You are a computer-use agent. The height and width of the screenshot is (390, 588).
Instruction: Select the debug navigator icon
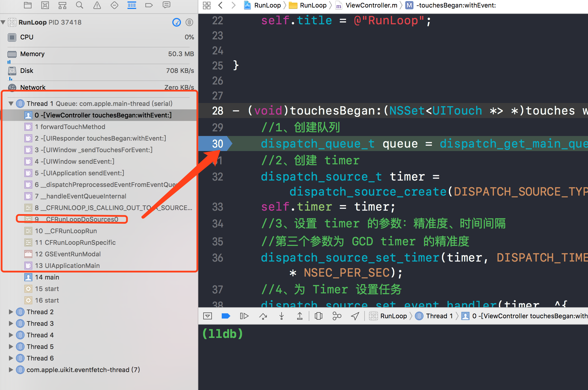(132, 5)
